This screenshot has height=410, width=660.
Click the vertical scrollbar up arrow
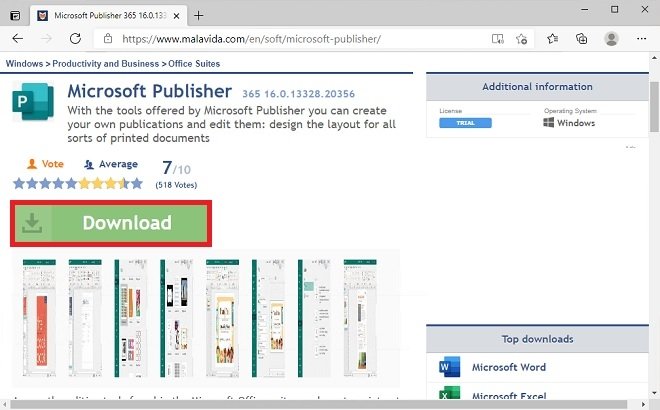[654, 57]
